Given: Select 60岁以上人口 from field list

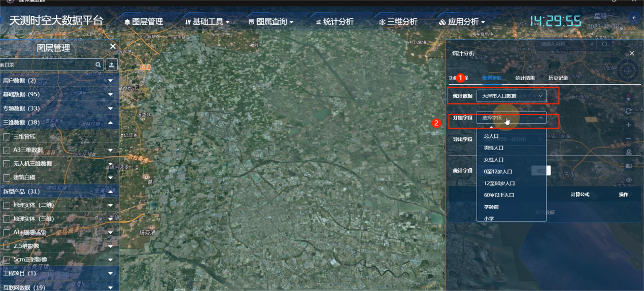Looking at the screenshot, I should pos(512,195).
